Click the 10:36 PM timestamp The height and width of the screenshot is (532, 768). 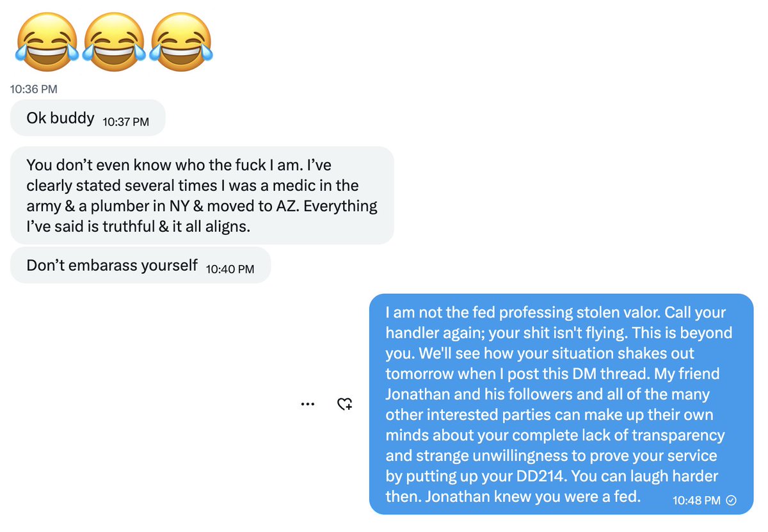tap(34, 89)
